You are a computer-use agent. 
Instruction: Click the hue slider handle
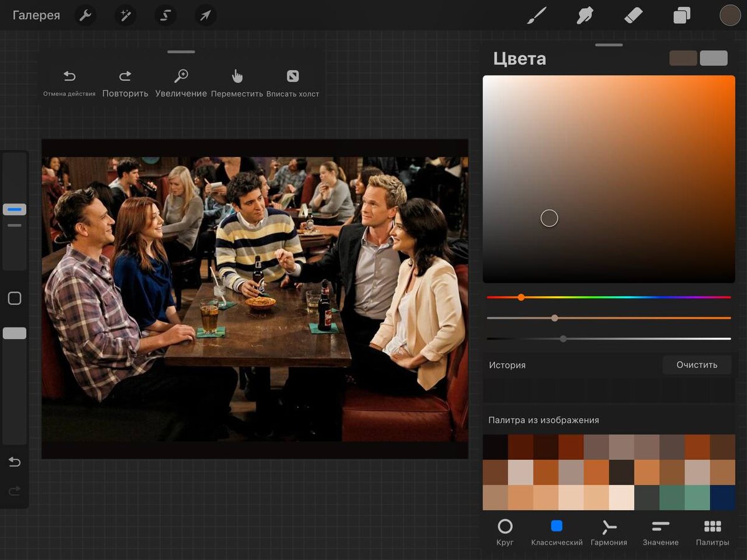point(521,297)
